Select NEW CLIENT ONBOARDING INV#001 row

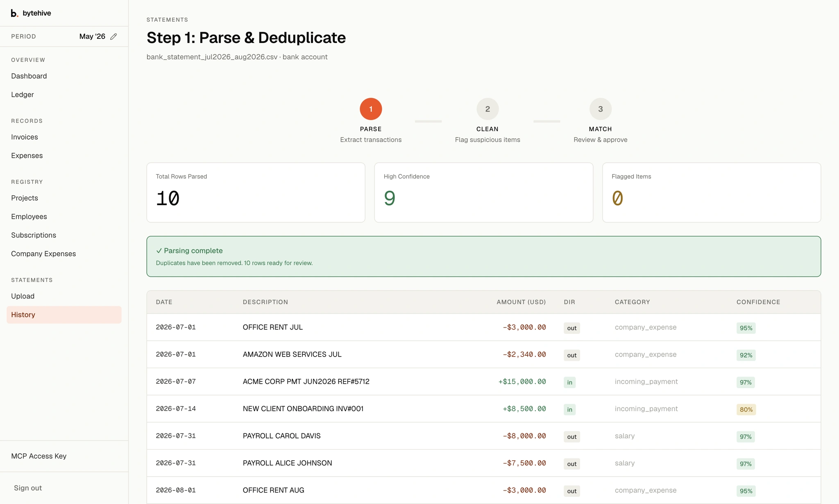[484, 409]
